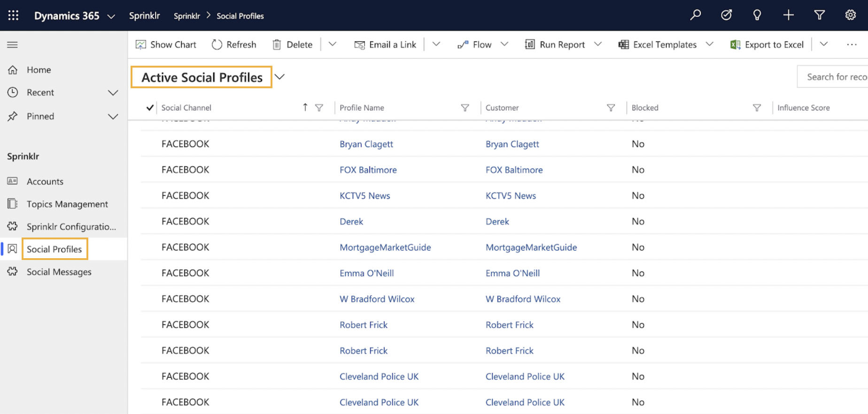
Task: Open advanced find funnel icon in top bar
Action: (x=820, y=15)
